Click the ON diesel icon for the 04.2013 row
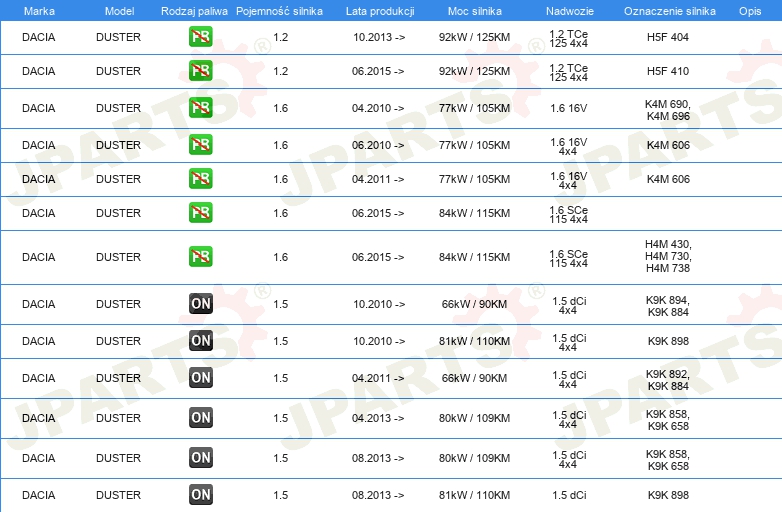Screen dimensions: 782x512 click(200, 418)
